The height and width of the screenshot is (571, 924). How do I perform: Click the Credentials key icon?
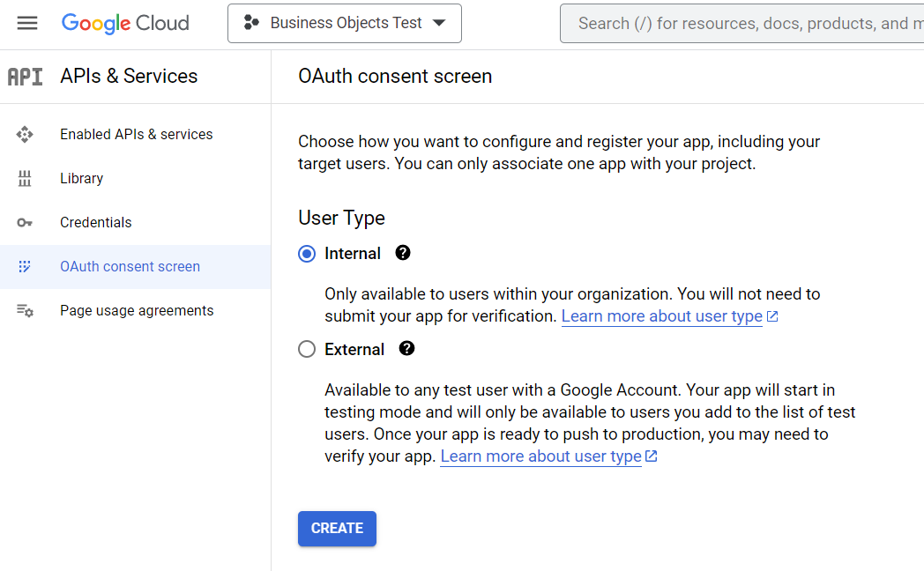pyautogui.click(x=25, y=223)
